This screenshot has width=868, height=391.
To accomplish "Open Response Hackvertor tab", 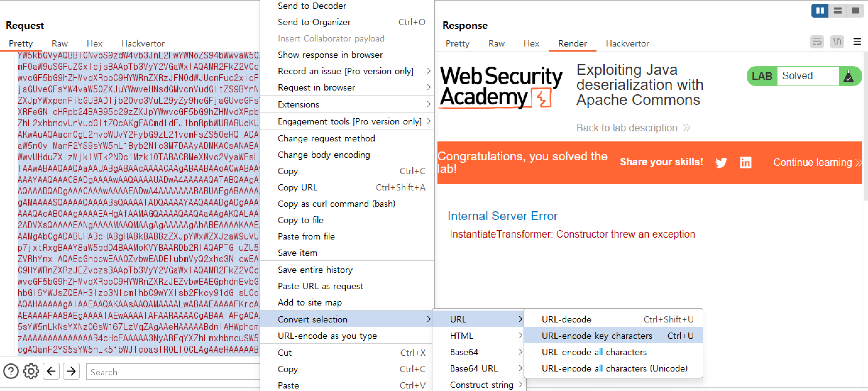I will (x=627, y=43).
